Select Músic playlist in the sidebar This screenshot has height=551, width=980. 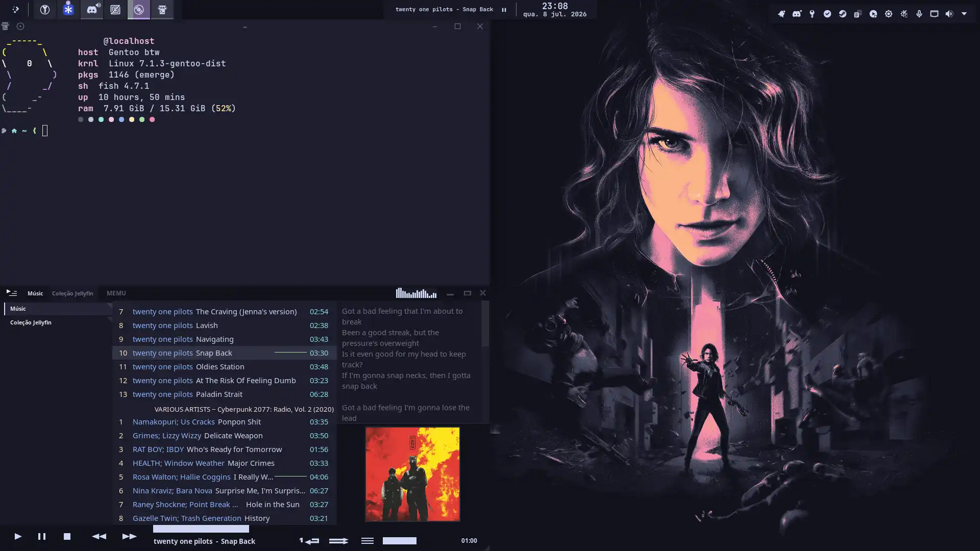click(58, 309)
